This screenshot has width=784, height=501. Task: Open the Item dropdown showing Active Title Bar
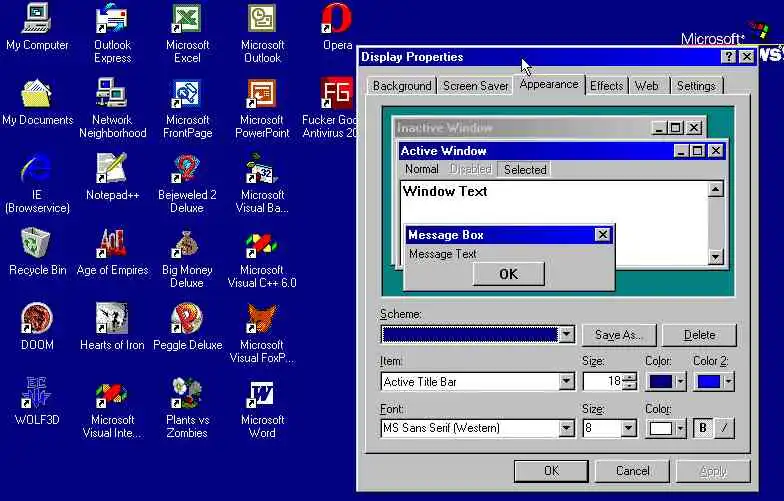566,382
